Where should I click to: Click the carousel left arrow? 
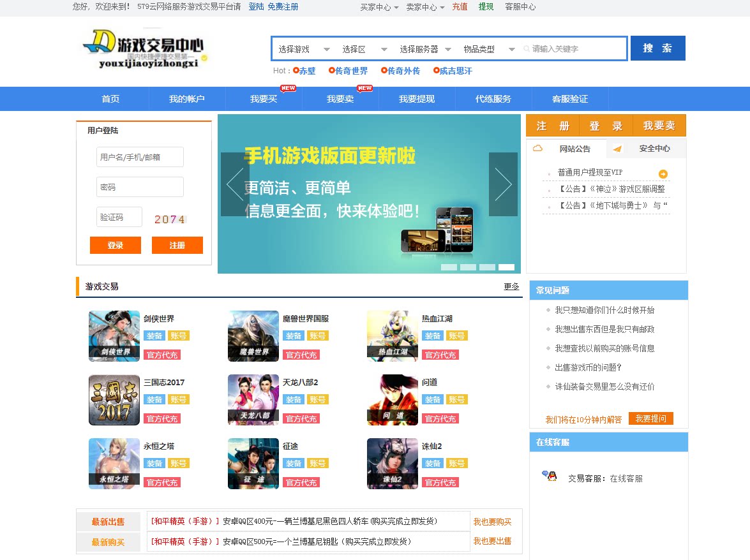[235, 184]
